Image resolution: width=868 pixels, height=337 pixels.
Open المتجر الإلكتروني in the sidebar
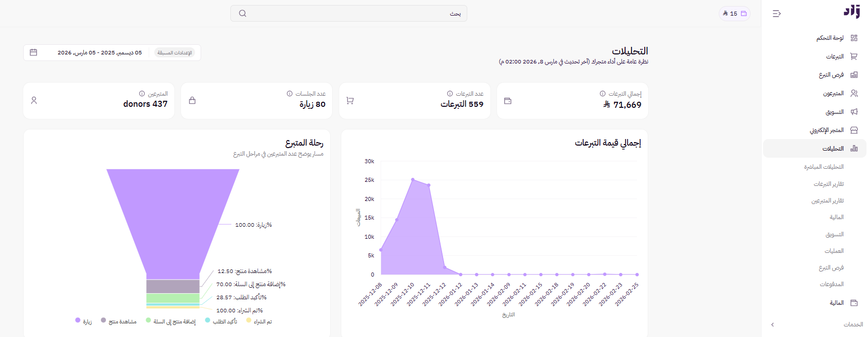point(827,130)
